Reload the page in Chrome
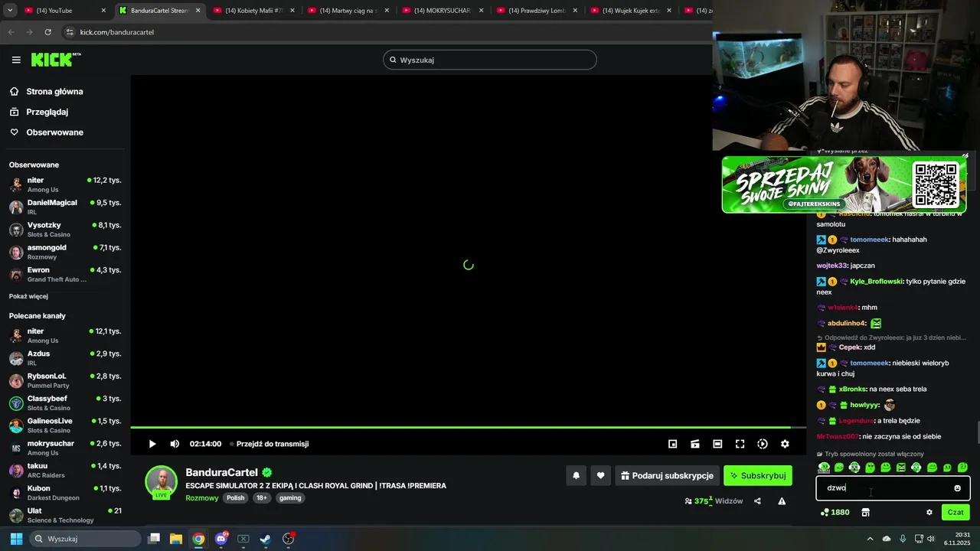This screenshot has height=551, width=980. click(47, 32)
